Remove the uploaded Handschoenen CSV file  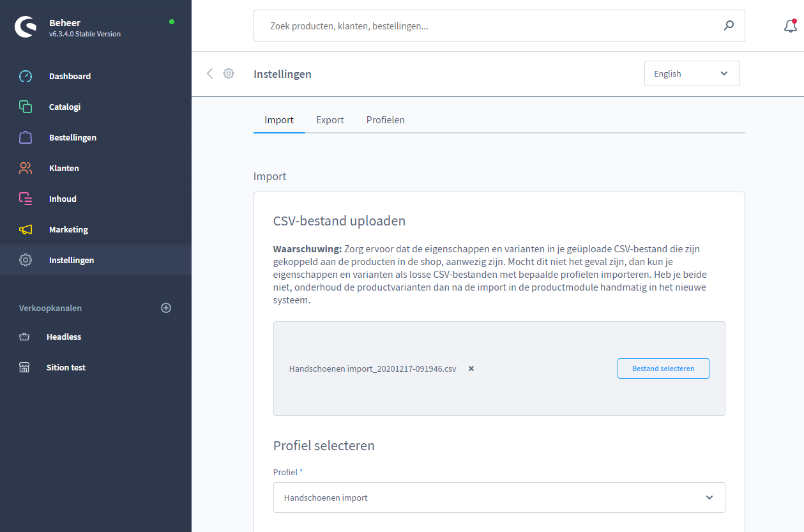pyautogui.click(x=471, y=369)
